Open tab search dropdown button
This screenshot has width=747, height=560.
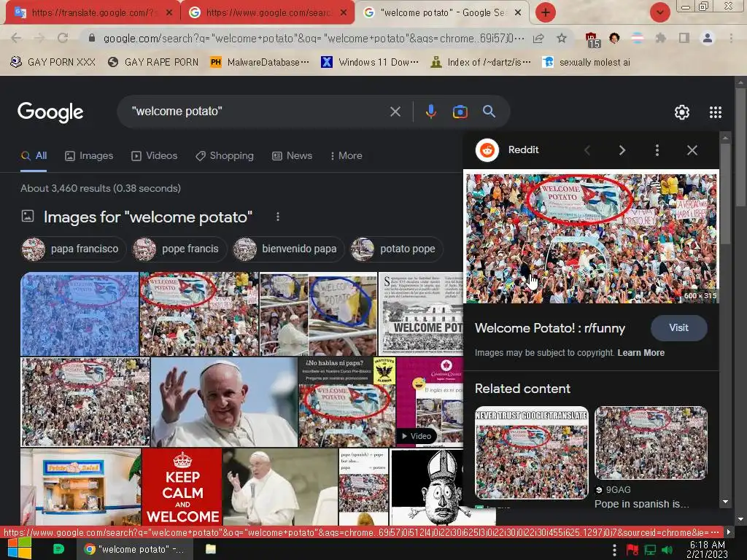click(659, 12)
